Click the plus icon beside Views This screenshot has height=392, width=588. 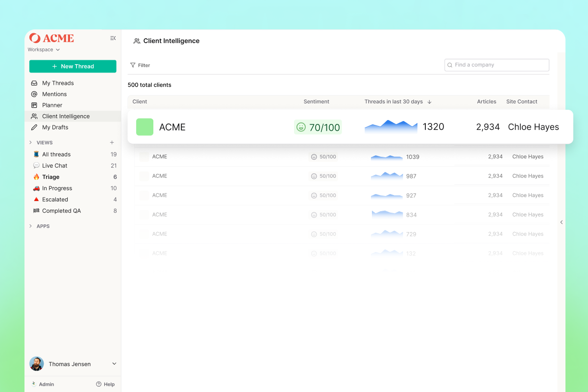[112, 143]
